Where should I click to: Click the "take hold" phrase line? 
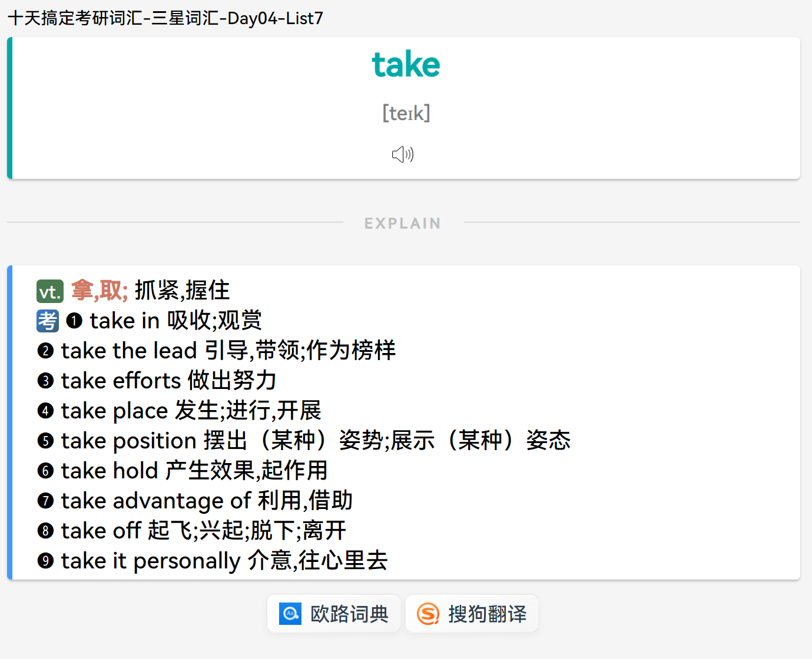(x=194, y=471)
